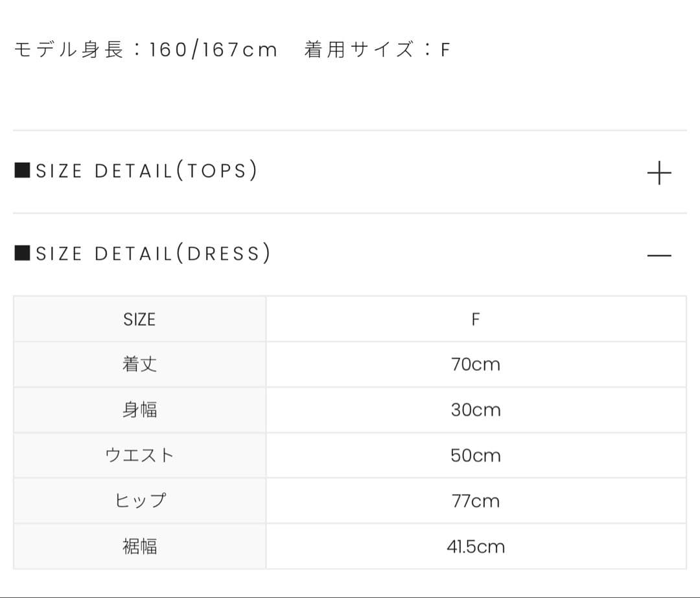Select the モデル身長 160/167cm text

point(145,50)
